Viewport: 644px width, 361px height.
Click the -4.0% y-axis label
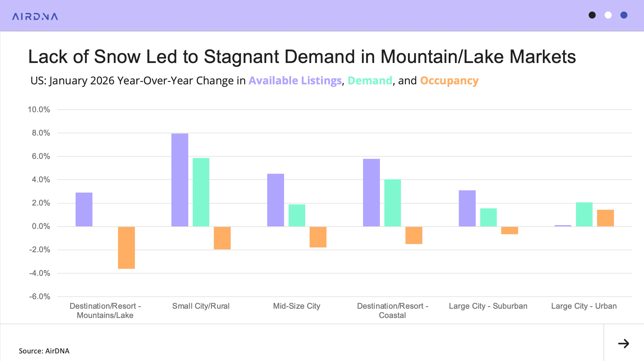pyautogui.click(x=40, y=273)
